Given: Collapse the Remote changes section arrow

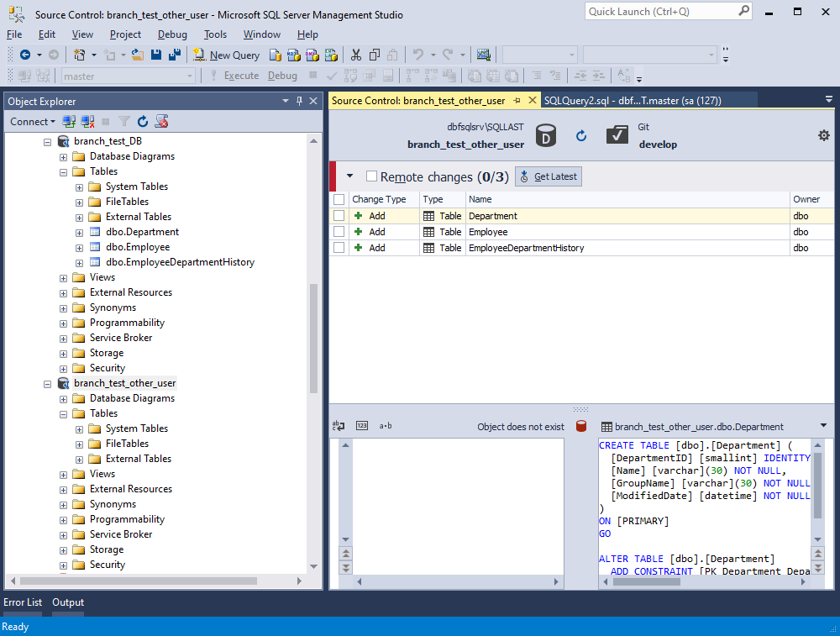Looking at the screenshot, I should coord(349,176).
